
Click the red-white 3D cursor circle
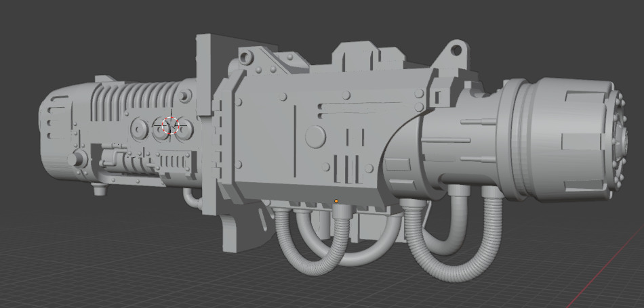[170, 125]
